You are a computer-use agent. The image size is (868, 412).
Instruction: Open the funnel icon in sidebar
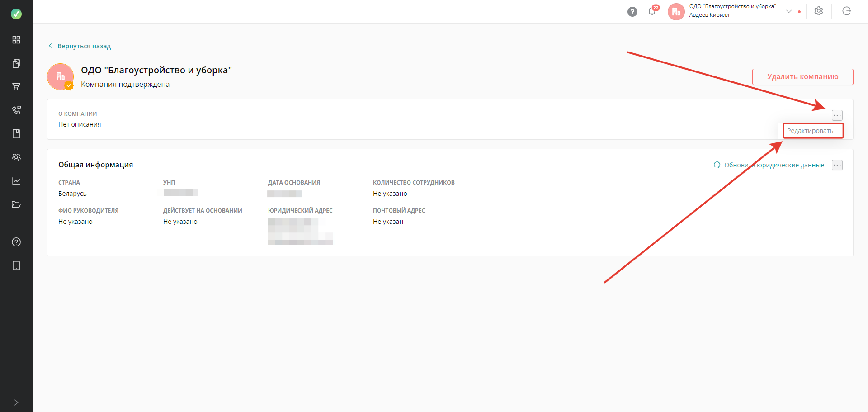pos(16,87)
